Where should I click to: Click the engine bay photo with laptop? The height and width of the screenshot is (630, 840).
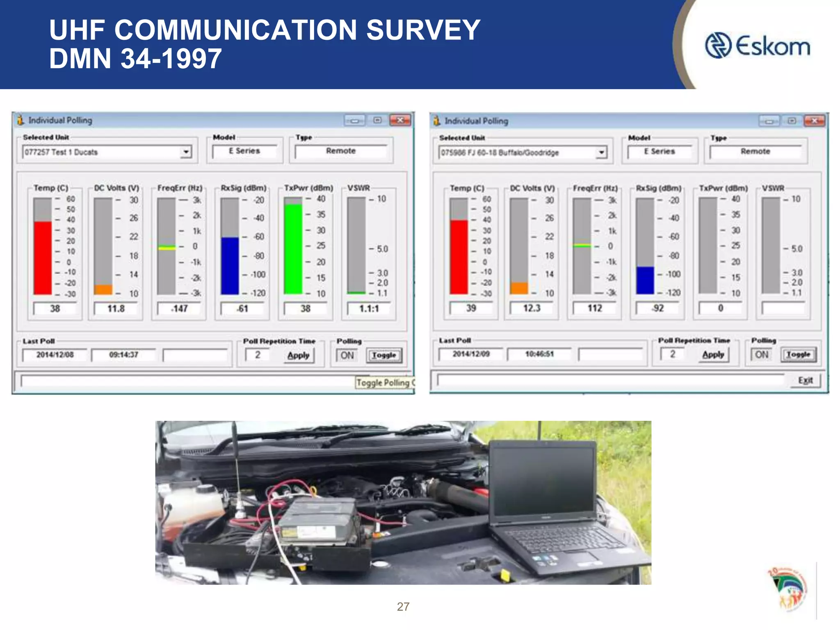coord(403,503)
